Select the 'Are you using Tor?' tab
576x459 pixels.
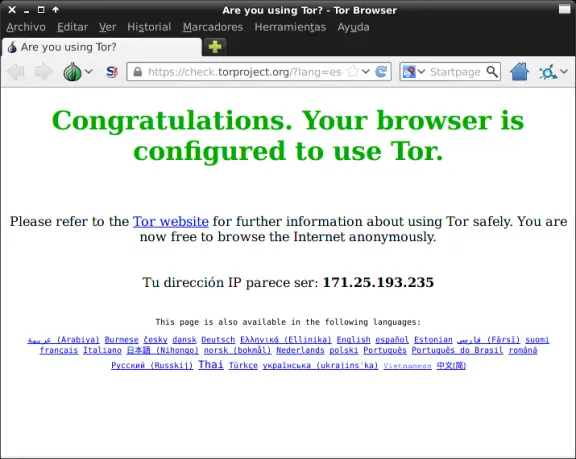[x=101, y=47]
